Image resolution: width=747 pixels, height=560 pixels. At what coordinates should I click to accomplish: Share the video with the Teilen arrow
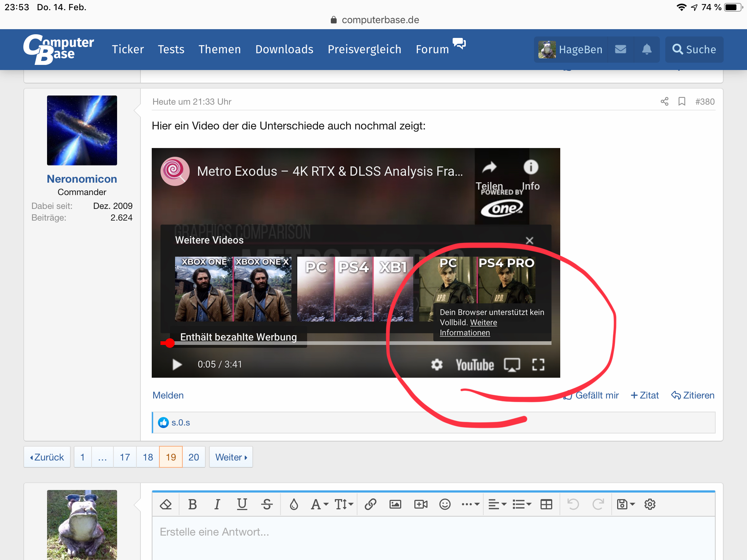pyautogui.click(x=489, y=176)
